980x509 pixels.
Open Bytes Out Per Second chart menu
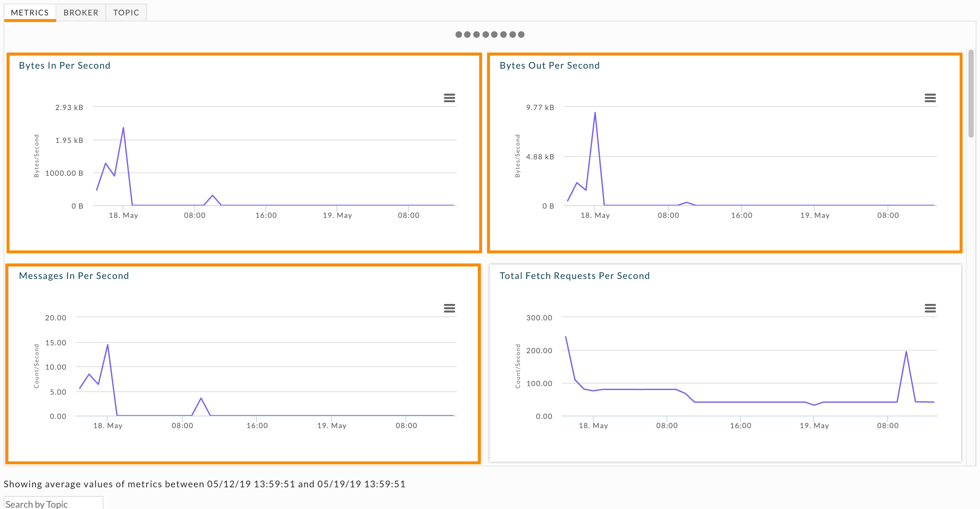click(930, 98)
